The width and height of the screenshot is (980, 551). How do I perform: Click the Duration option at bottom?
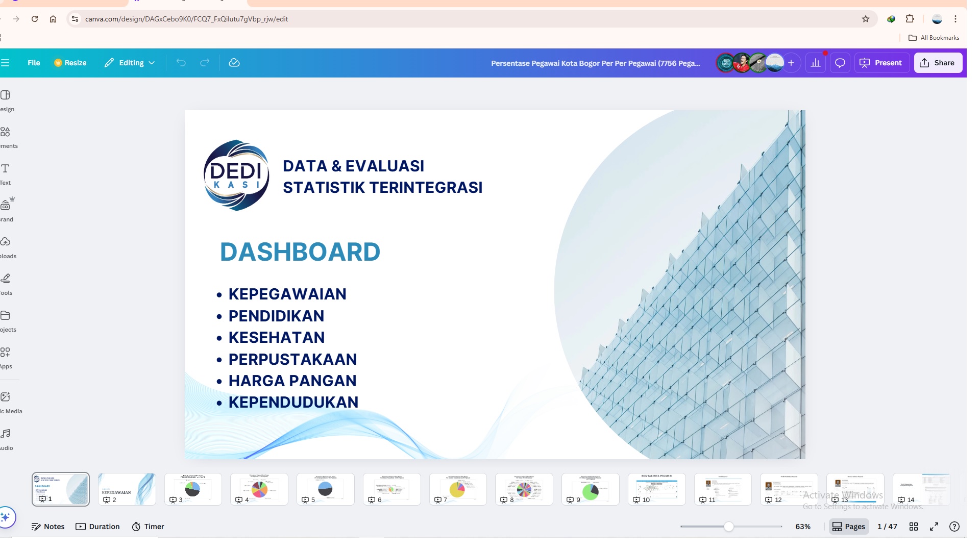[x=98, y=526]
